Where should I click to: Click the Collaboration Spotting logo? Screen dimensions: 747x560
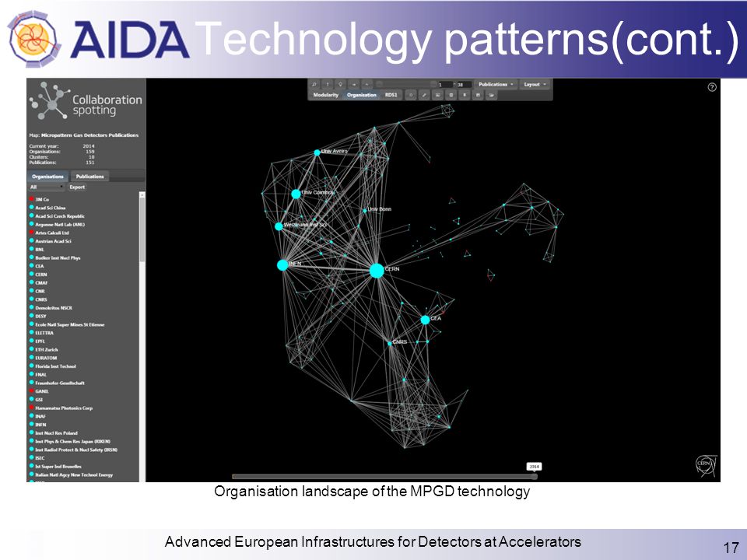(x=86, y=101)
